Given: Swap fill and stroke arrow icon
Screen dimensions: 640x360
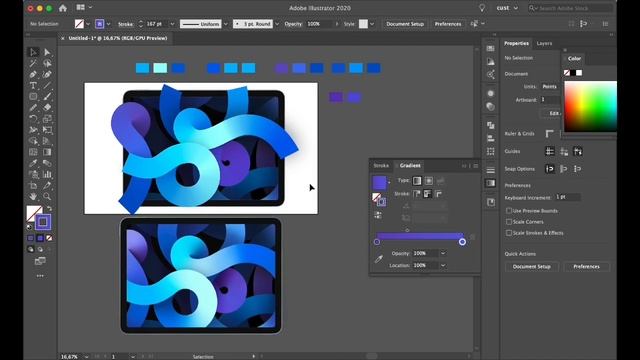Looking at the screenshot, I should (49, 208).
